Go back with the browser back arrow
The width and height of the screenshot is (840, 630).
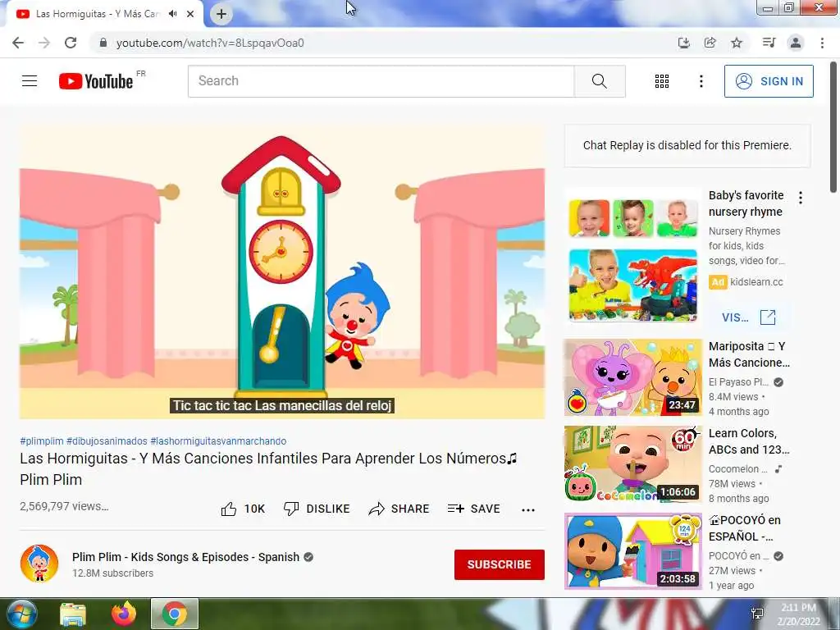[18, 43]
